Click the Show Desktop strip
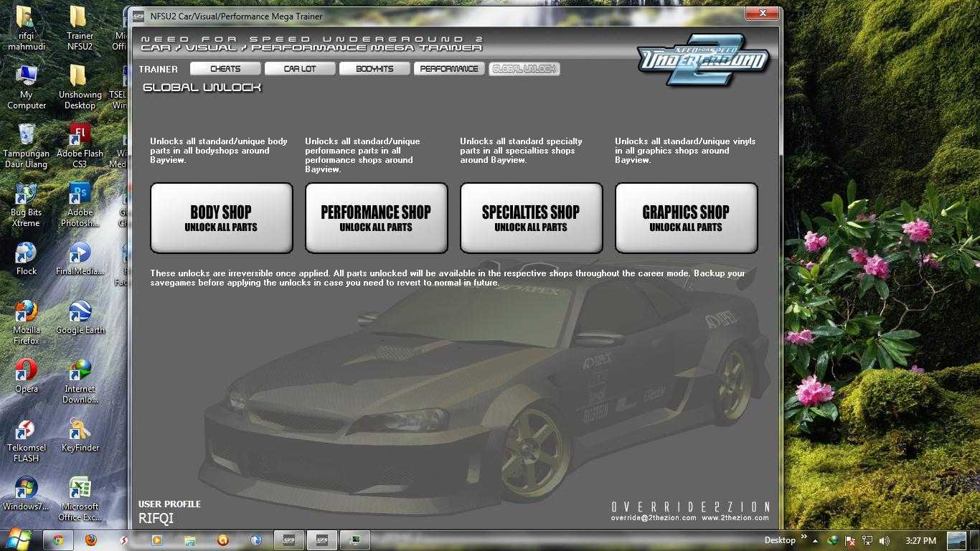 point(974,540)
